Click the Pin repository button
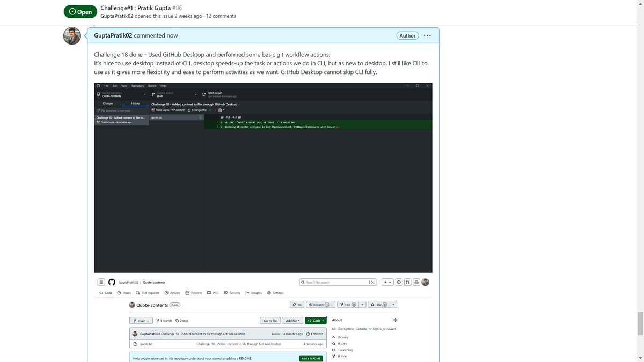 pos(297,305)
